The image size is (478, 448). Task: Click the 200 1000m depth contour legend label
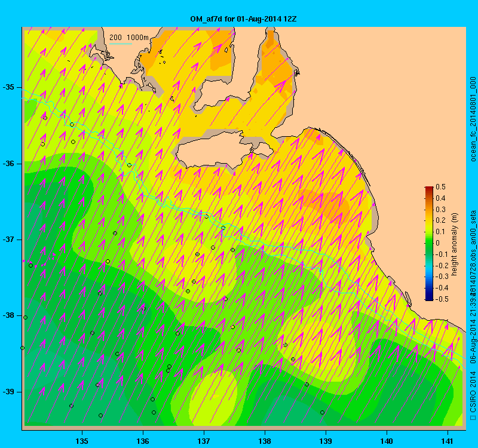pyautogui.click(x=129, y=38)
